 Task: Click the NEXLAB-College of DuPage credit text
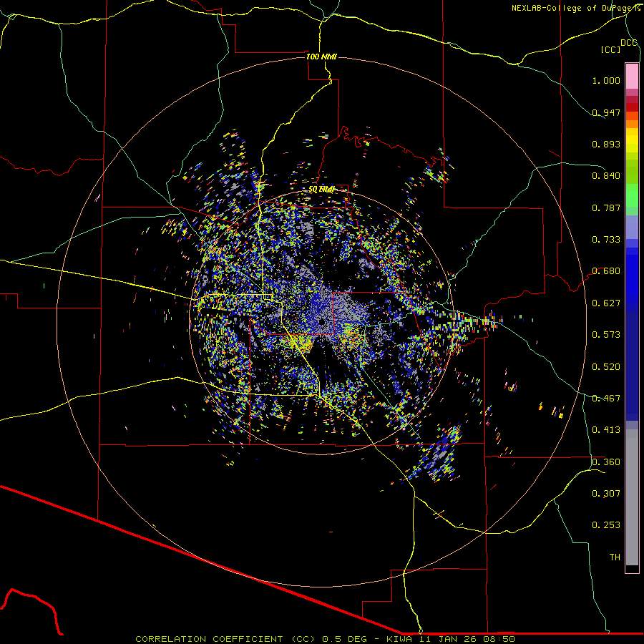[575, 8]
